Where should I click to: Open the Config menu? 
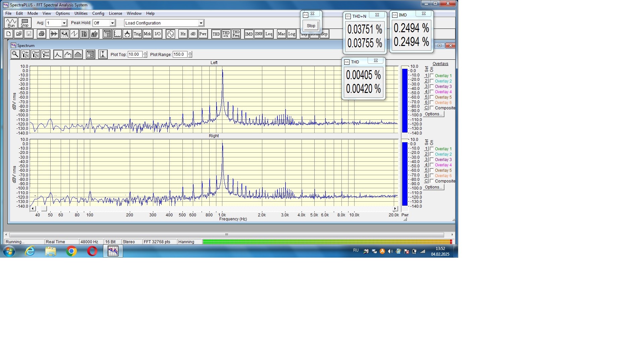(x=98, y=13)
